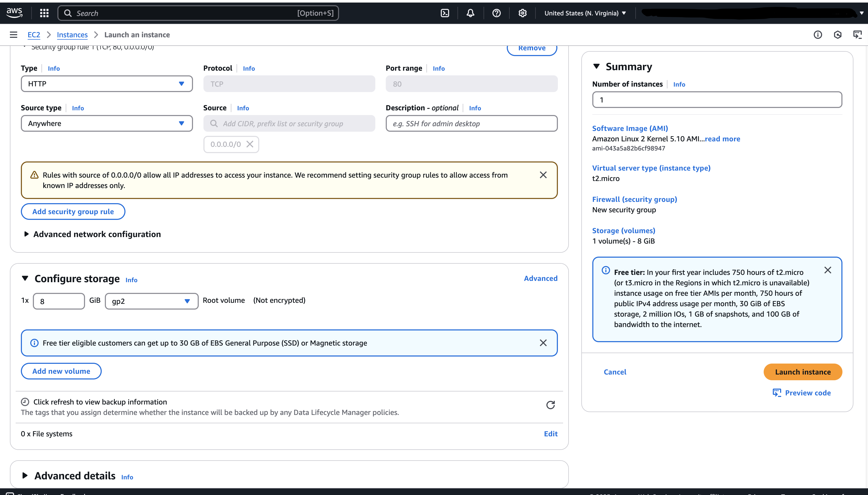Open the Source type dropdown showing Anywhere
The height and width of the screenshot is (495, 868).
click(x=107, y=123)
